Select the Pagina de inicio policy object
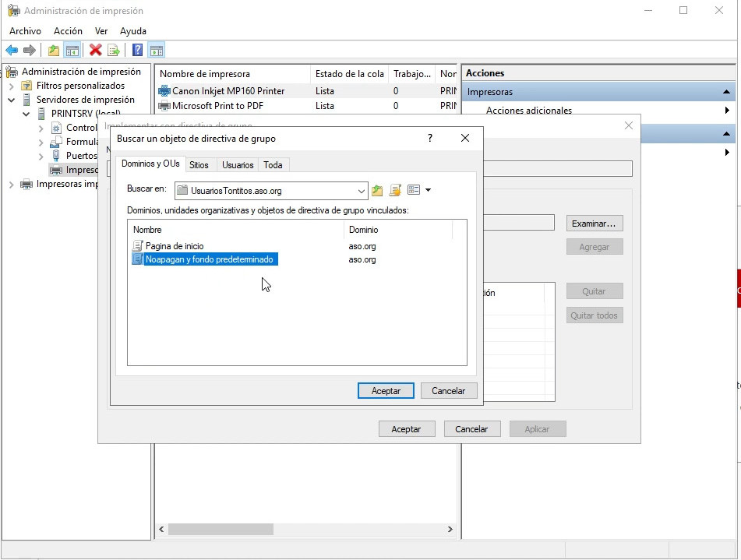This screenshot has width=741, height=560. (175, 246)
